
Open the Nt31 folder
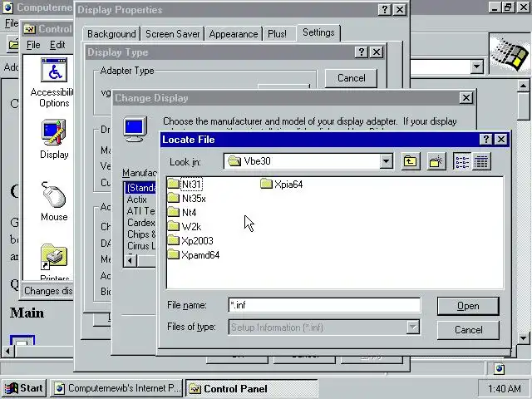pyautogui.click(x=185, y=185)
